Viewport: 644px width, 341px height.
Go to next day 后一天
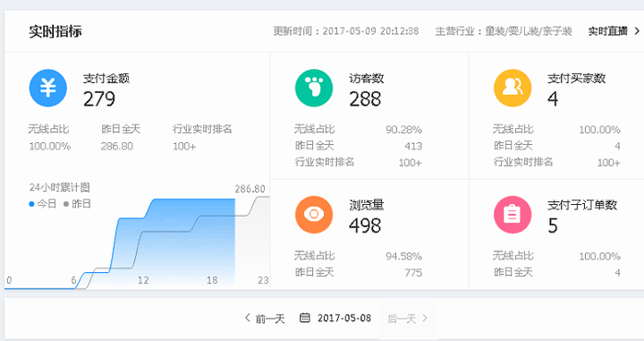coord(402,319)
